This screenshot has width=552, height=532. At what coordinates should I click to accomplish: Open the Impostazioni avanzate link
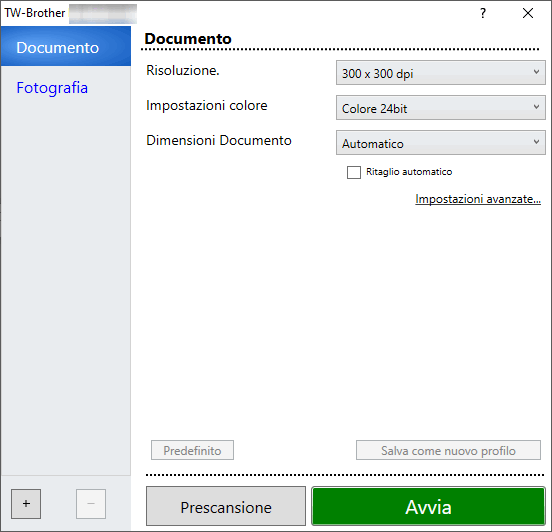478,199
